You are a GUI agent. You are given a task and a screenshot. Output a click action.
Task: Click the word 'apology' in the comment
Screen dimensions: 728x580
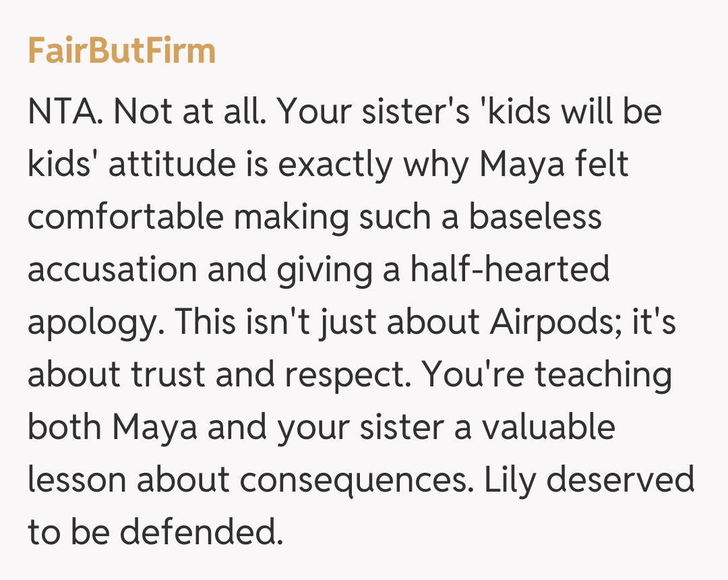click(x=92, y=322)
